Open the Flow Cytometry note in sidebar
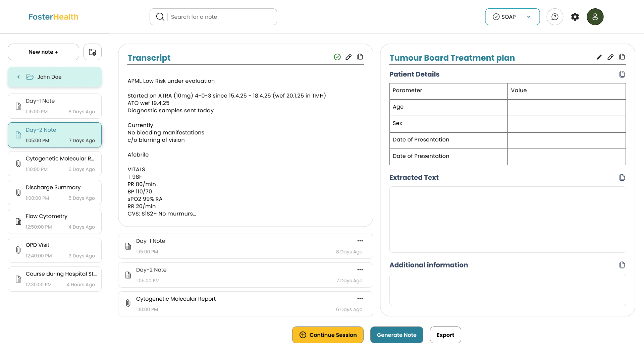 pyautogui.click(x=55, y=221)
